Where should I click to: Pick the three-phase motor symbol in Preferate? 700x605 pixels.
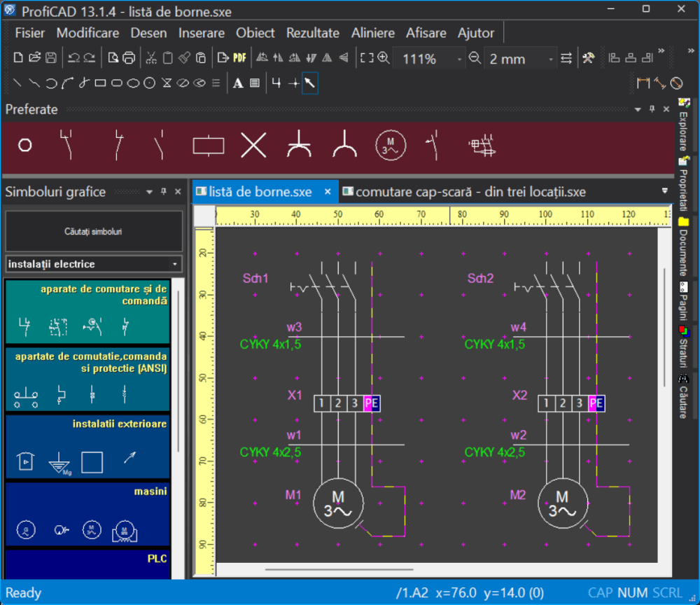[391, 146]
